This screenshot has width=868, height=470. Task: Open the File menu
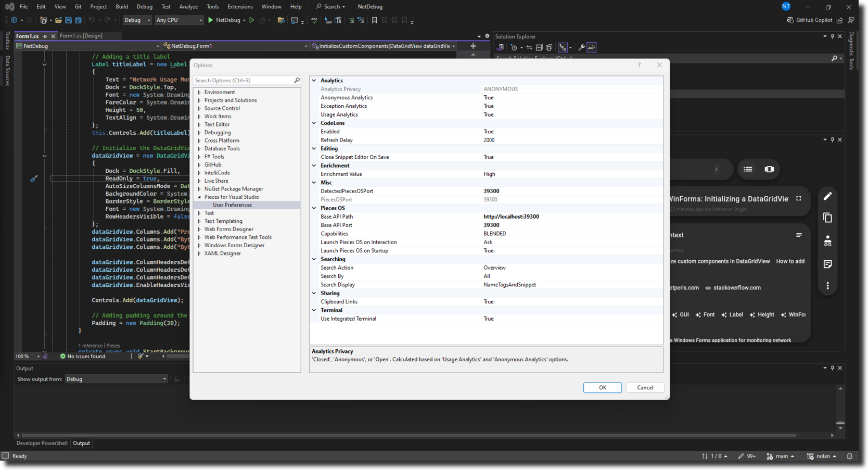coord(24,7)
